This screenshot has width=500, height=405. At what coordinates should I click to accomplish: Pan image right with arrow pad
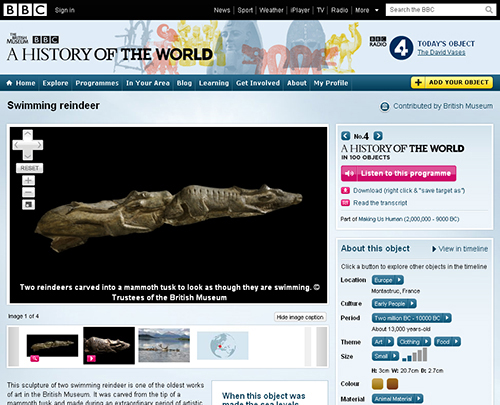click(x=38, y=145)
